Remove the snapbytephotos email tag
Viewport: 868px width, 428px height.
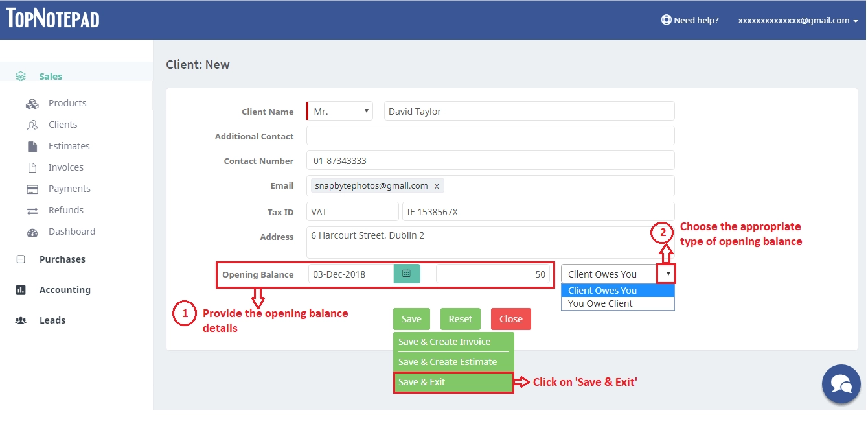click(437, 185)
